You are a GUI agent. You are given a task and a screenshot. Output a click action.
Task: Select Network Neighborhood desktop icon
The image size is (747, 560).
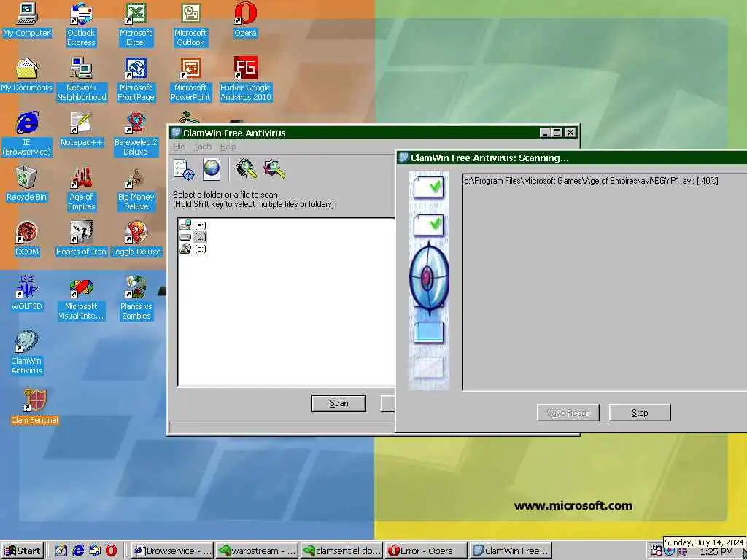pyautogui.click(x=82, y=79)
